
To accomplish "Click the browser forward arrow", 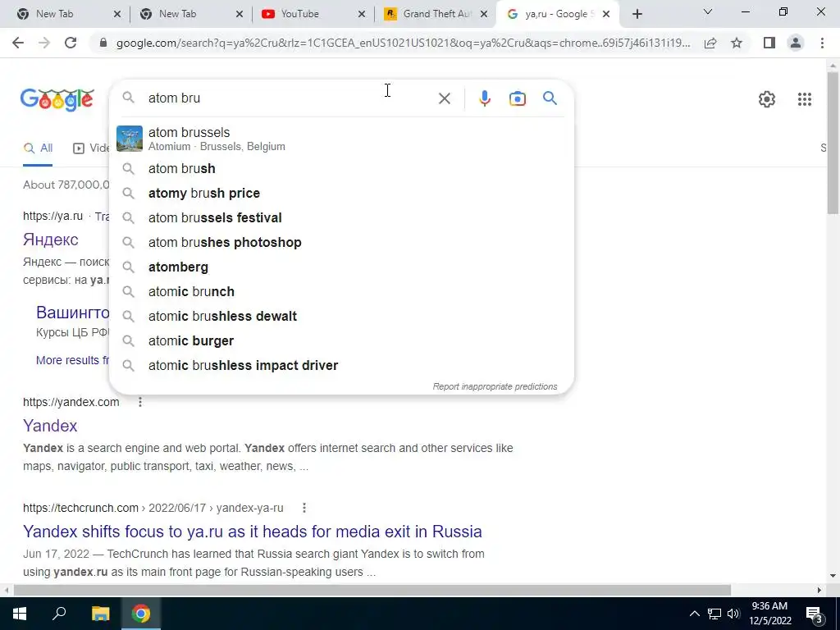I will coord(44,43).
